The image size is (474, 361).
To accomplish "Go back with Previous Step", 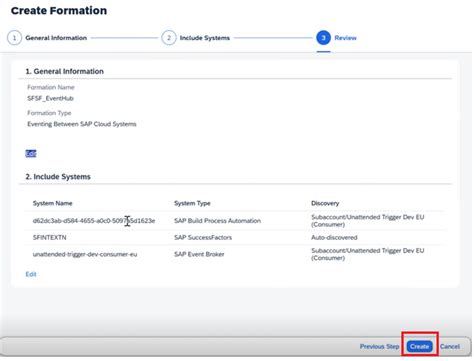I will 379,347.
